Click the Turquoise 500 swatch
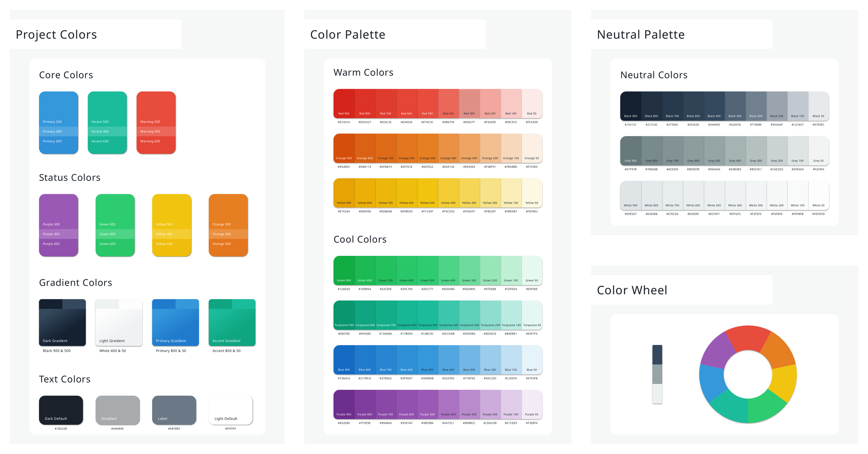868x454 pixels. pos(427,314)
